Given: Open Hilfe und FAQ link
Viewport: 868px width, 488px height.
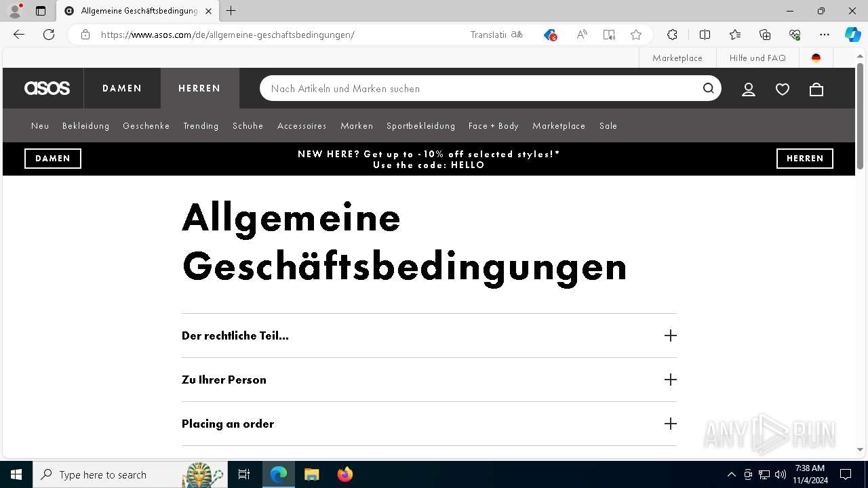Looking at the screenshot, I should 757,58.
